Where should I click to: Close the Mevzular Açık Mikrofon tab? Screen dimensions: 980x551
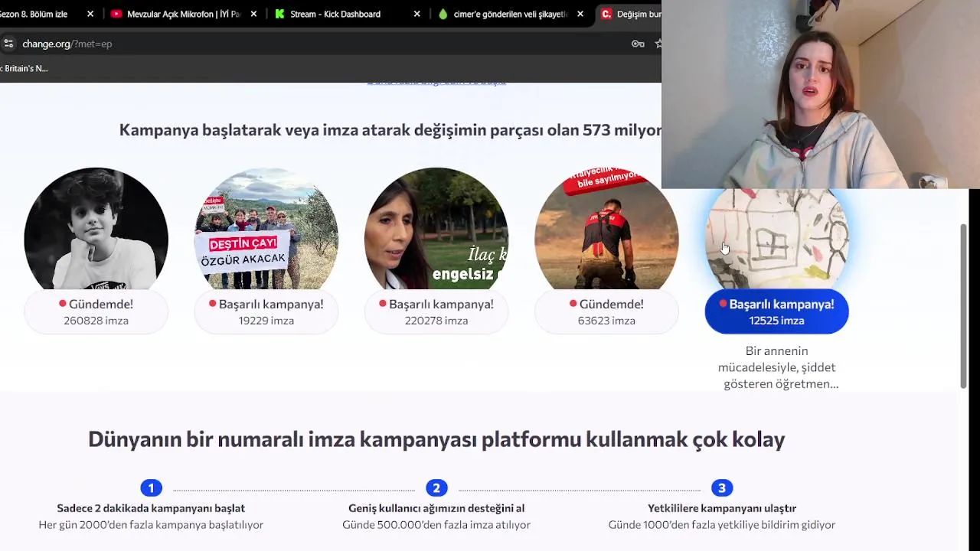click(x=253, y=14)
